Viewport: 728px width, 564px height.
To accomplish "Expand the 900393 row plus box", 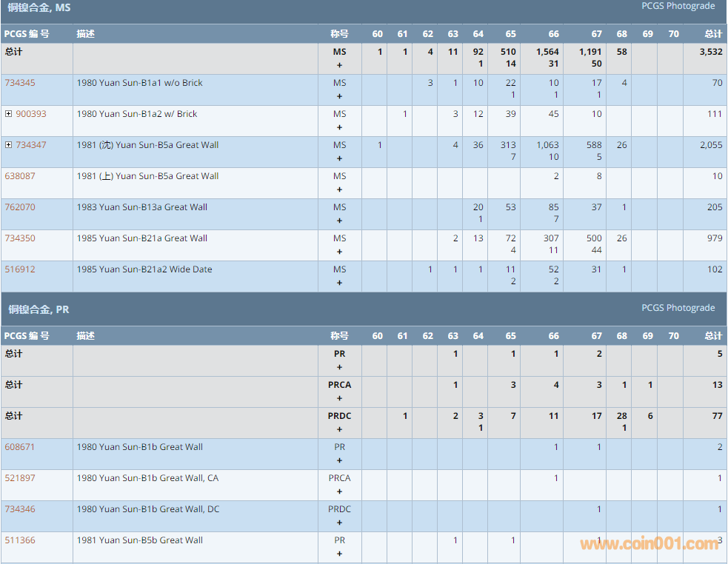I will click(8, 114).
